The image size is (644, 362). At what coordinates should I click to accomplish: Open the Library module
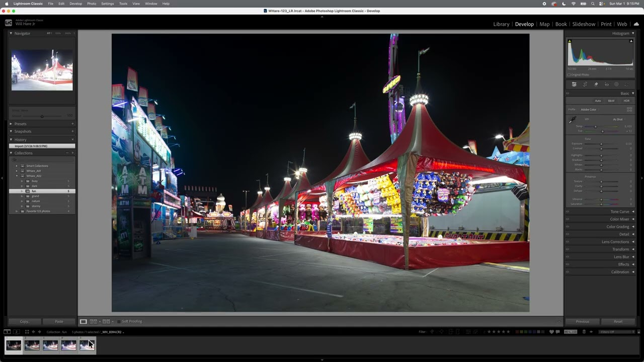click(501, 24)
